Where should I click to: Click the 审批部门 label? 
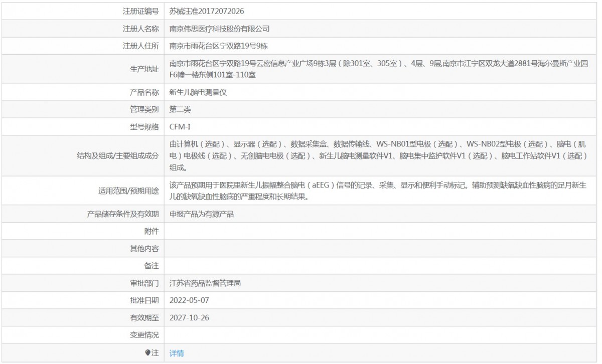(144, 283)
